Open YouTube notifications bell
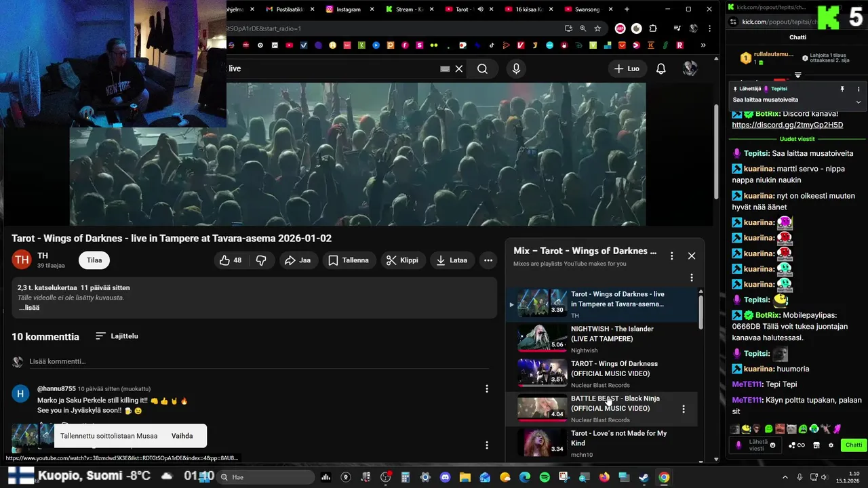The image size is (868, 488). [x=661, y=68]
